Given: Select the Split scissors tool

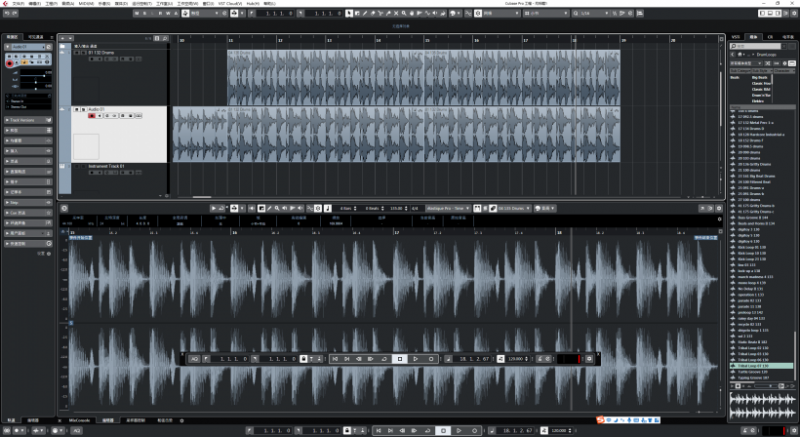Looking at the screenshot, I should [x=380, y=13].
